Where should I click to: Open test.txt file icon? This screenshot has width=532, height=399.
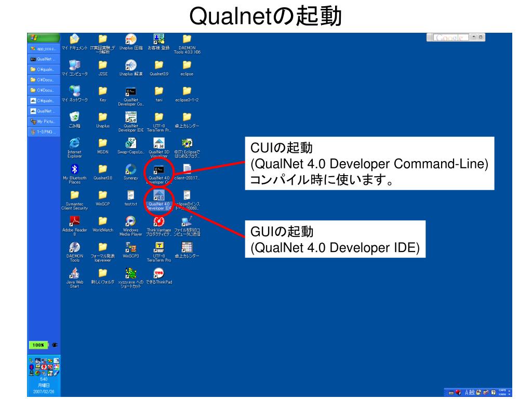[131, 198]
